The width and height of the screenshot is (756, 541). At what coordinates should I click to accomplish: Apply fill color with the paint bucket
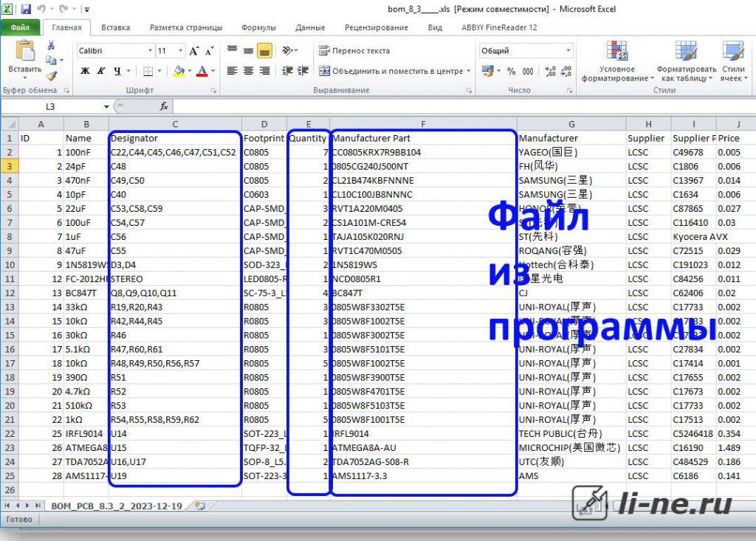click(179, 71)
